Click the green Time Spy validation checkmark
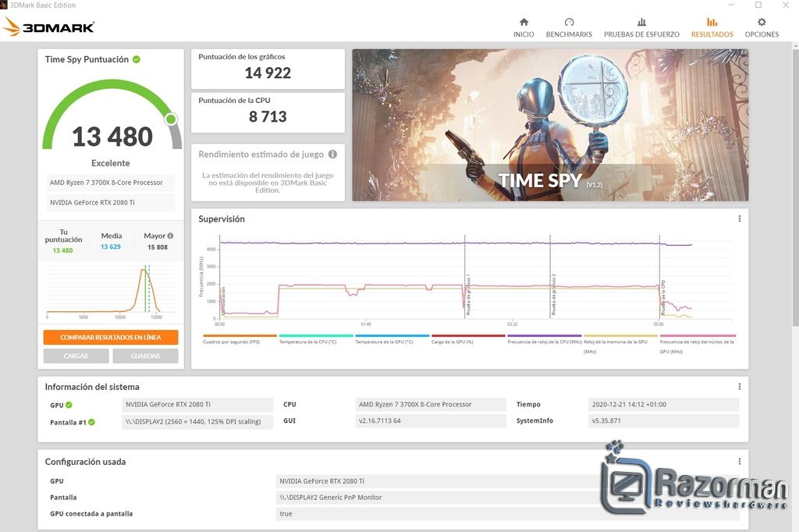This screenshot has height=532, width=799. point(137,59)
